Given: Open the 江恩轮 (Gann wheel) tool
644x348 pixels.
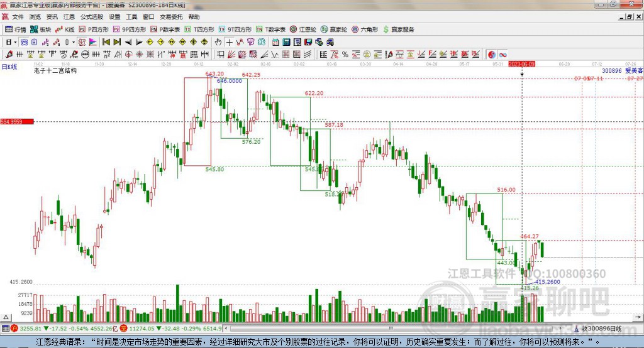Looking at the screenshot, I should point(303,30).
